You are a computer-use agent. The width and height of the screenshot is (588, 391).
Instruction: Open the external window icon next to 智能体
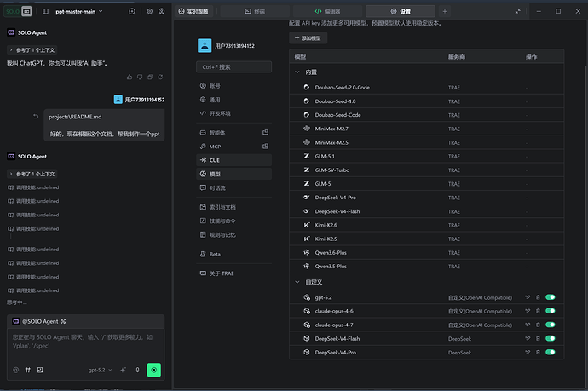pyautogui.click(x=266, y=132)
